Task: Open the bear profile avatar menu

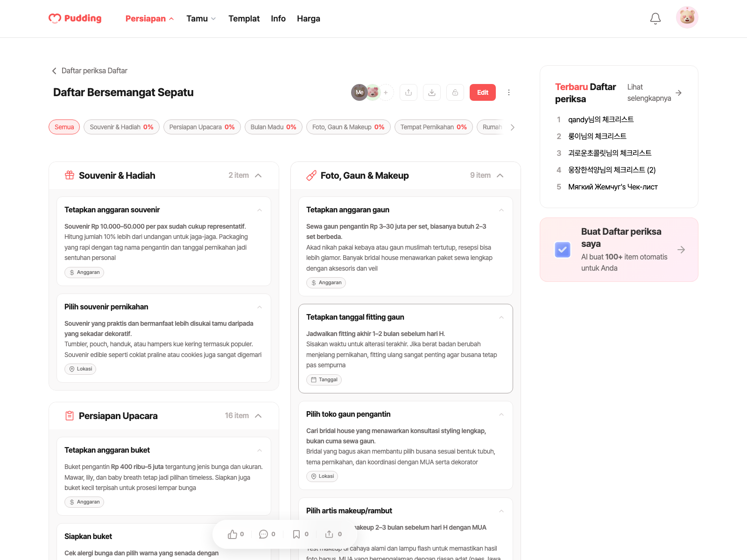Action: (x=687, y=17)
